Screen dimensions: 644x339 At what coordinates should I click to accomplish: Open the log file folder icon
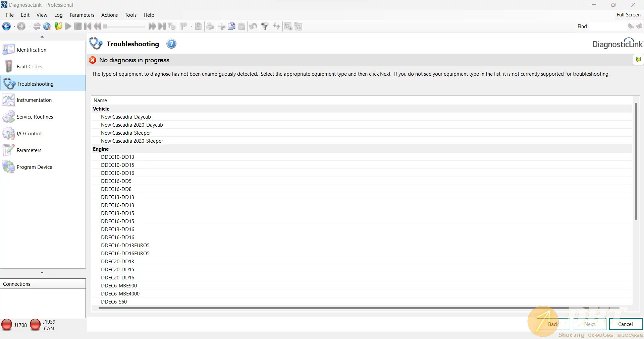click(58, 26)
